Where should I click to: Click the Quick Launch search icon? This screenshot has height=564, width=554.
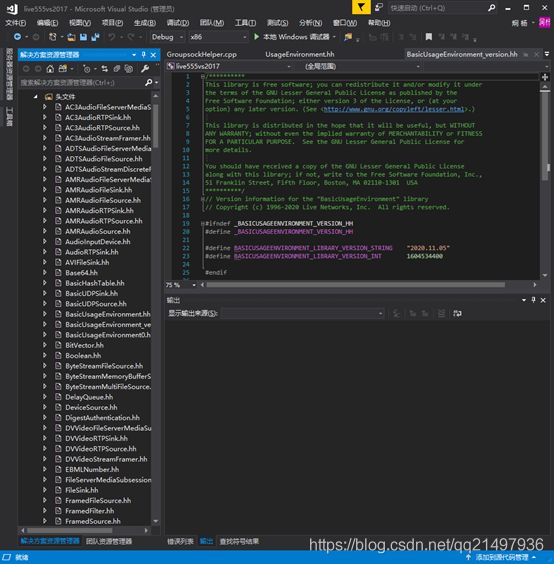[x=491, y=8]
